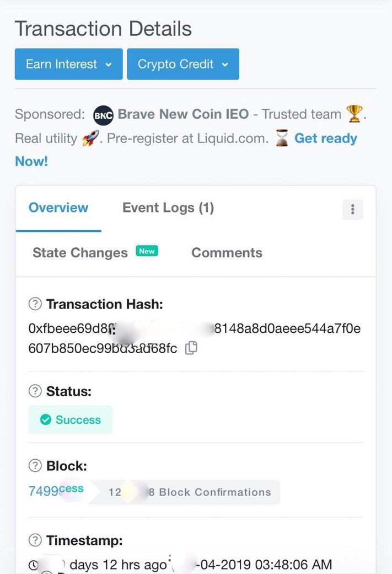Open the Brave New Coin IEO link
This screenshot has width=392, height=574.
tap(183, 114)
